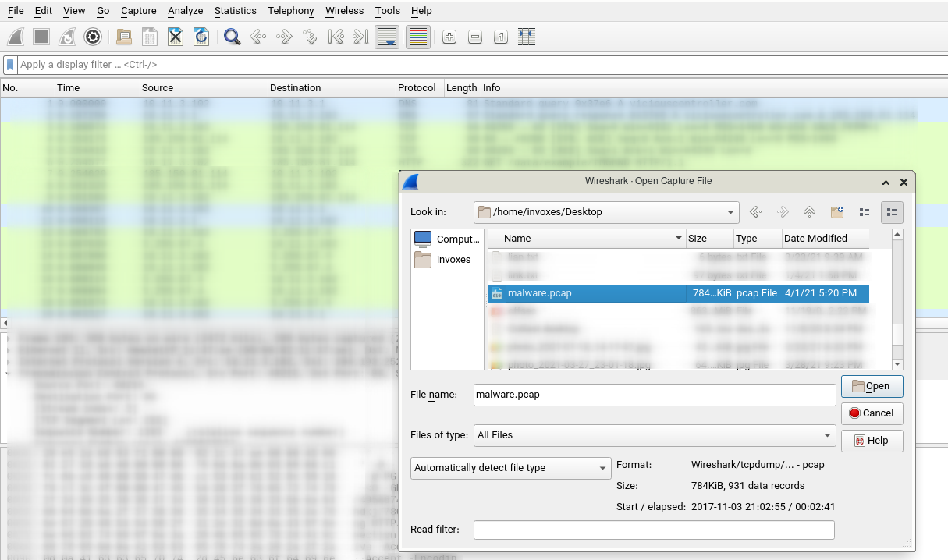Click the file list scrollbar up arrow
The width and height of the screenshot is (948, 560).
[x=897, y=234]
